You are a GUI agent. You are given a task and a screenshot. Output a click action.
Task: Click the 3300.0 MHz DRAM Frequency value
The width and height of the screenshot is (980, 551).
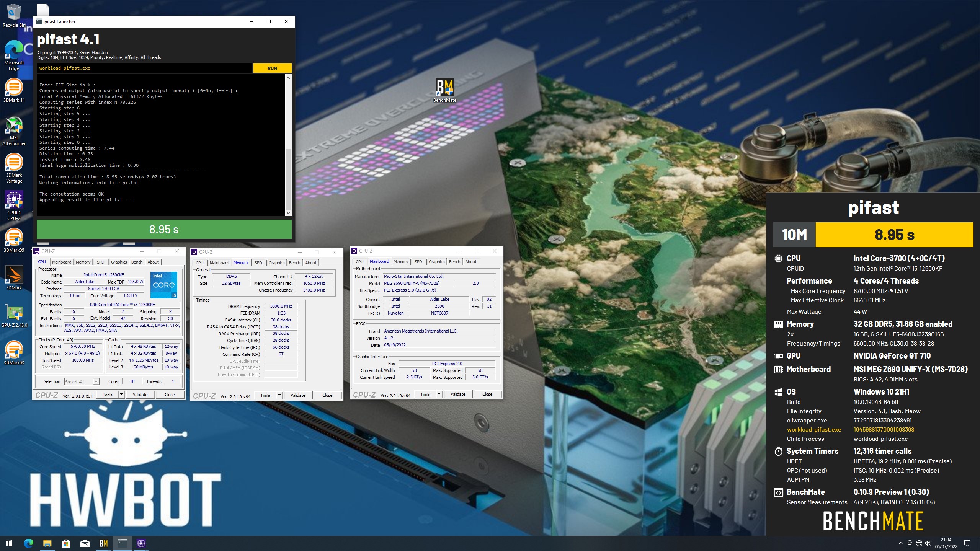281,306
